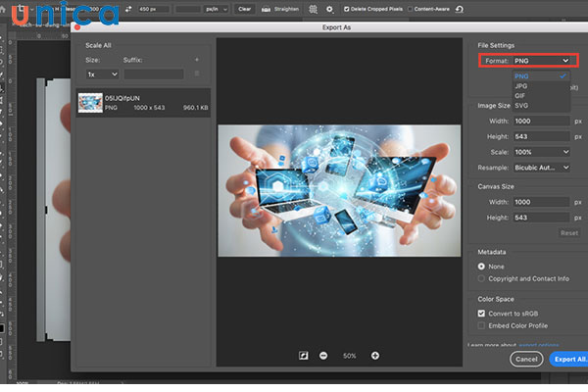The image size is (588, 392).
Task: Enable the Embed Color Profile checkbox
Action: [480, 324]
